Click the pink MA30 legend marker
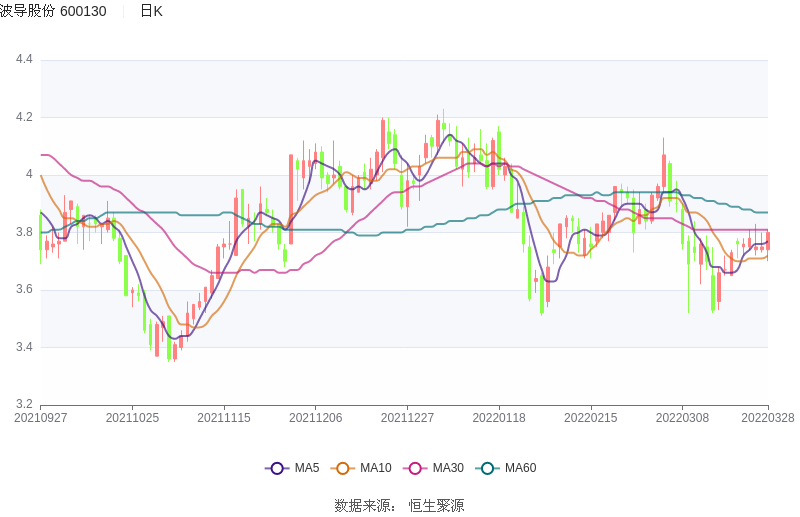The image size is (800, 517). (415, 468)
